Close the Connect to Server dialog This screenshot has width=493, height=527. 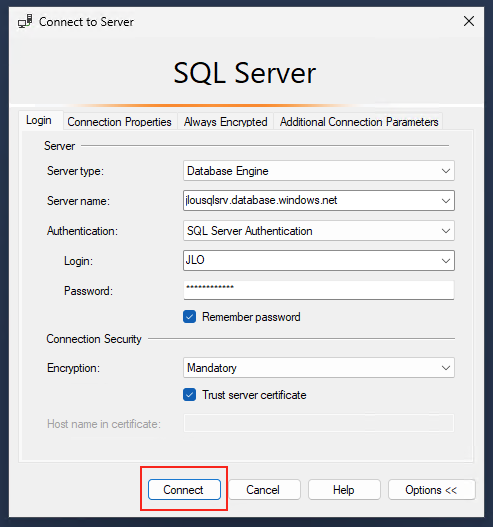(x=468, y=21)
